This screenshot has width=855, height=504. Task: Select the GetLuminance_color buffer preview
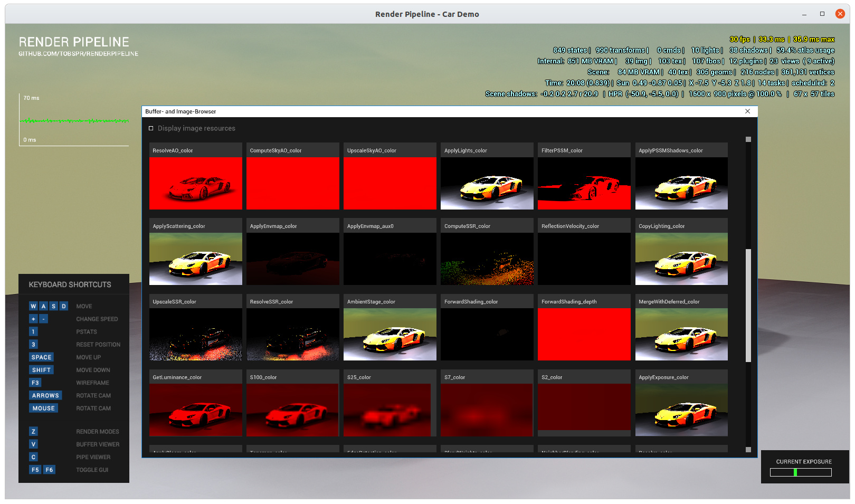pos(196,410)
